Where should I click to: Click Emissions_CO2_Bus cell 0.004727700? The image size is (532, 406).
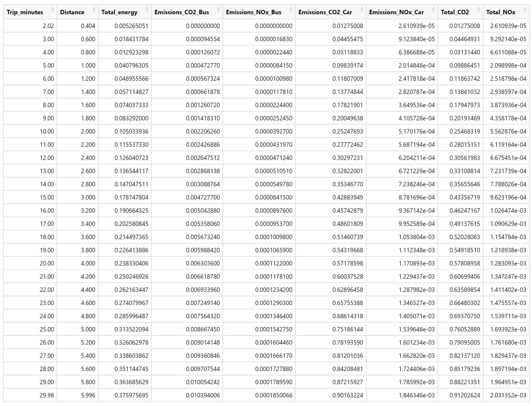pos(203,197)
